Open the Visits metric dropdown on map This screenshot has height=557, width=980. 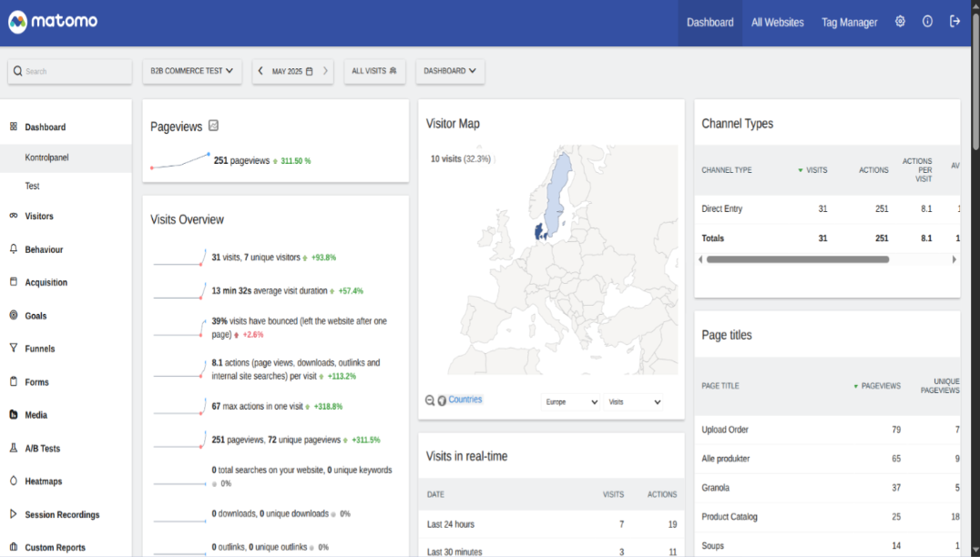point(634,401)
